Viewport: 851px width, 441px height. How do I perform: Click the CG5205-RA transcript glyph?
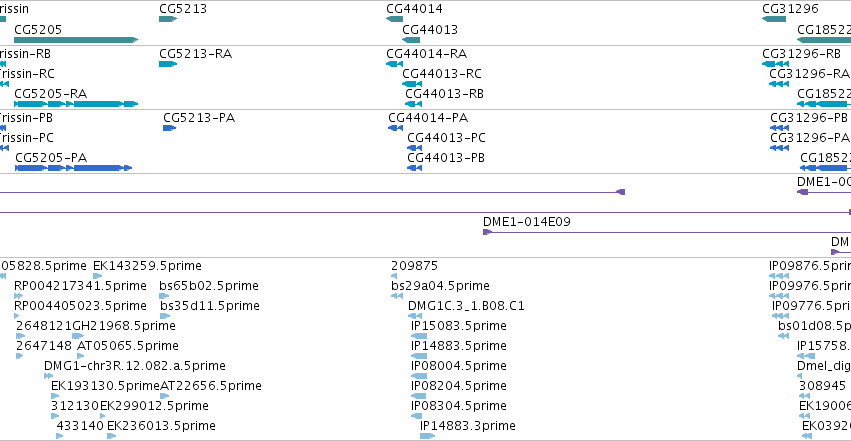(76, 104)
